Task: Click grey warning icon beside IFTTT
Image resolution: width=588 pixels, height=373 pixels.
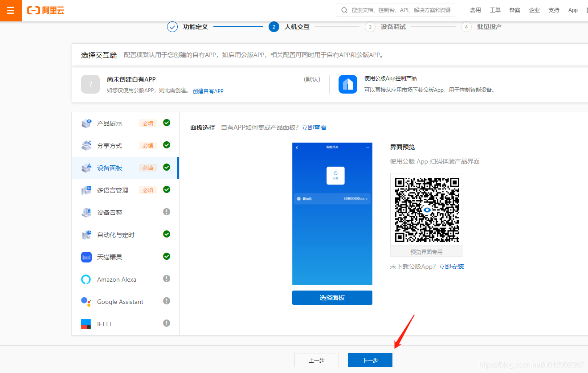Action: [167, 323]
